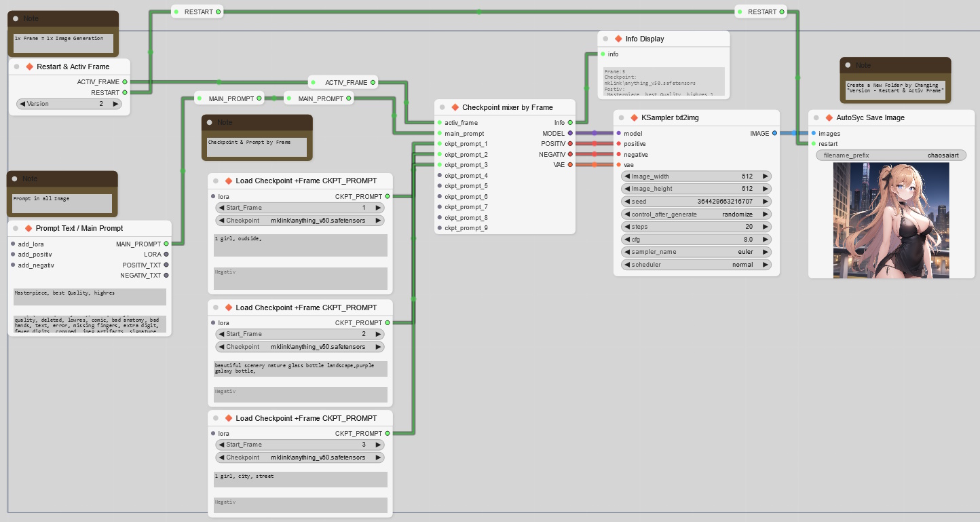Screen dimensions: 980x522
Task: Click the "1 girl, city, street" prompt box
Action: coord(300,479)
